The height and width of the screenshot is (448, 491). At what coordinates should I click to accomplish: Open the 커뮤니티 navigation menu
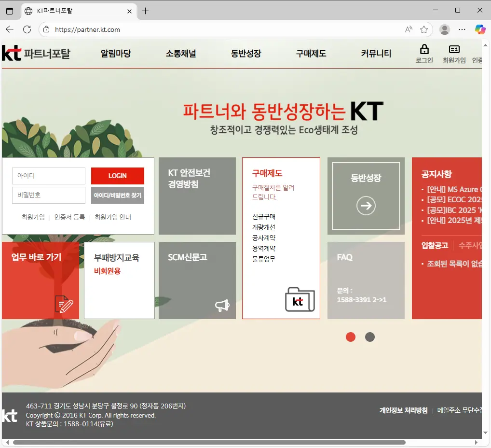[376, 54]
